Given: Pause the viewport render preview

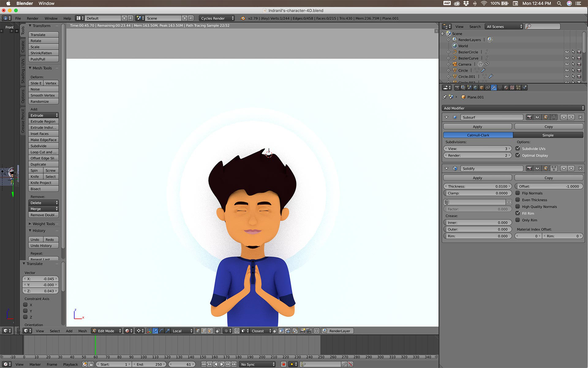Looking at the screenshot, I should [x=317, y=331].
